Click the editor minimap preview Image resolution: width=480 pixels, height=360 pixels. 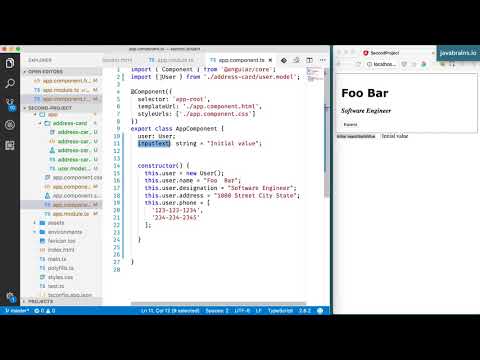pyautogui.click(x=314, y=75)
